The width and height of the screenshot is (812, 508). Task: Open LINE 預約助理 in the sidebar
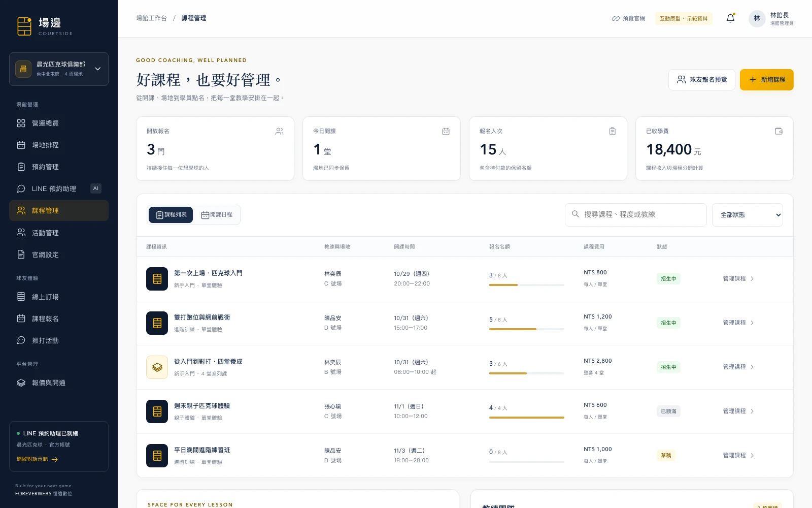pyautogui.click(x=59, y=188)
